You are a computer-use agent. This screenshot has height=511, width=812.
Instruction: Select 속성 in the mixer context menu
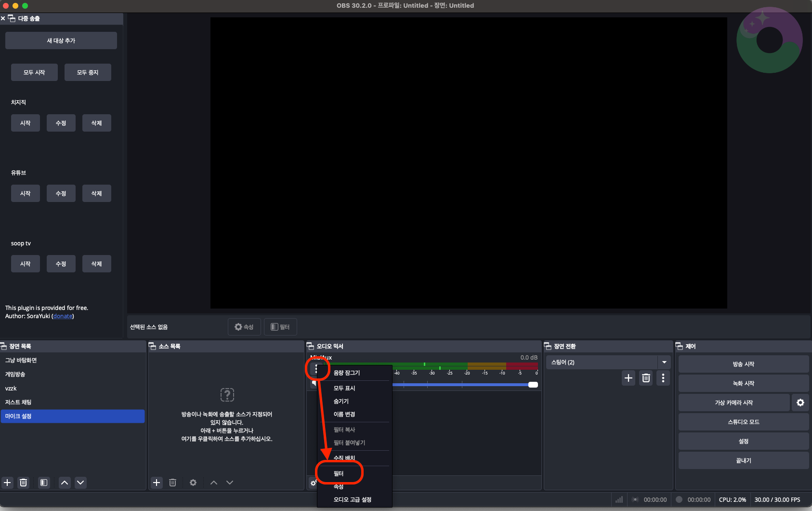[x=354, y=486]
